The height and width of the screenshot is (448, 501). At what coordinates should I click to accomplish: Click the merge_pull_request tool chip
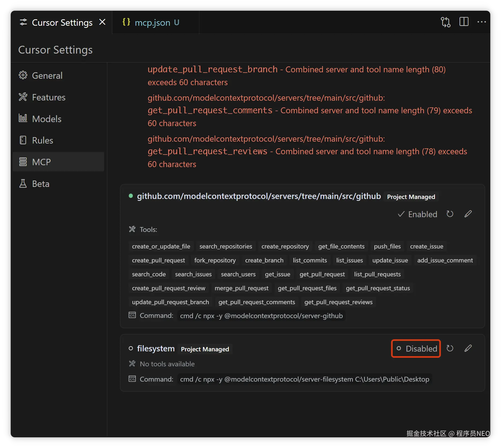pyautogui.click(x=241, y=288)
